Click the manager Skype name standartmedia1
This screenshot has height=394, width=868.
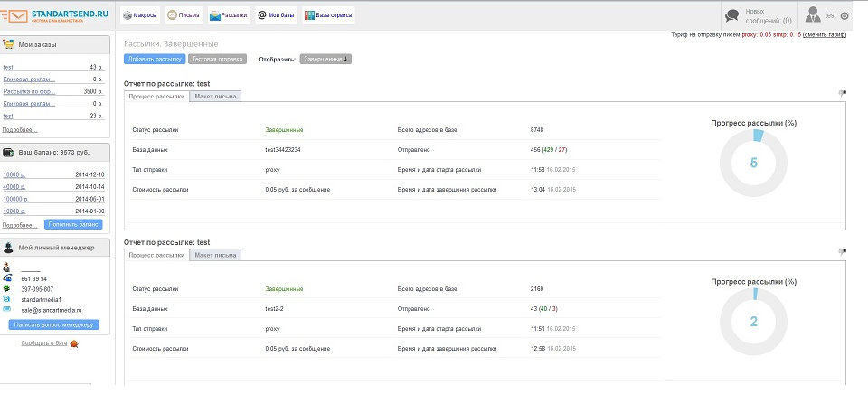click(x=41, y=300)
